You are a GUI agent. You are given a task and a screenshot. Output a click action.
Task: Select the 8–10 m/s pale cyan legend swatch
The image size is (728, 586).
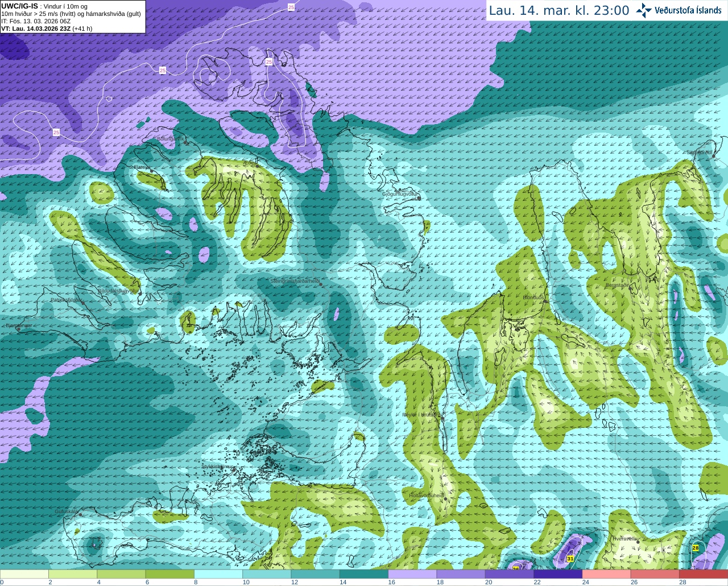click(x=218, y=574)
